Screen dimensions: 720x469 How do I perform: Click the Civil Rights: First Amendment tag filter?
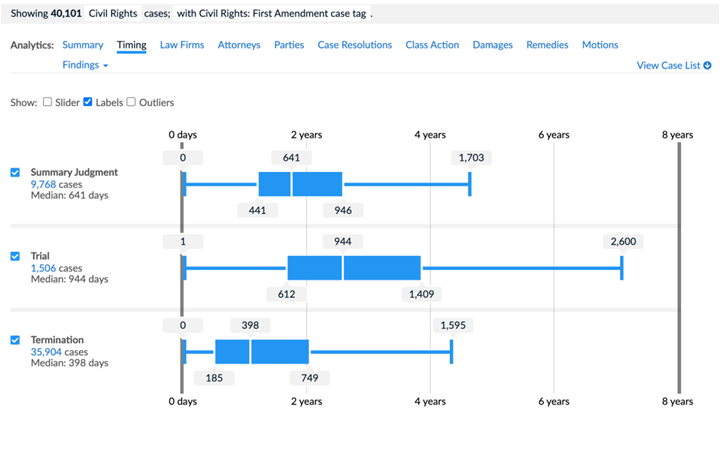pos(271,13)
